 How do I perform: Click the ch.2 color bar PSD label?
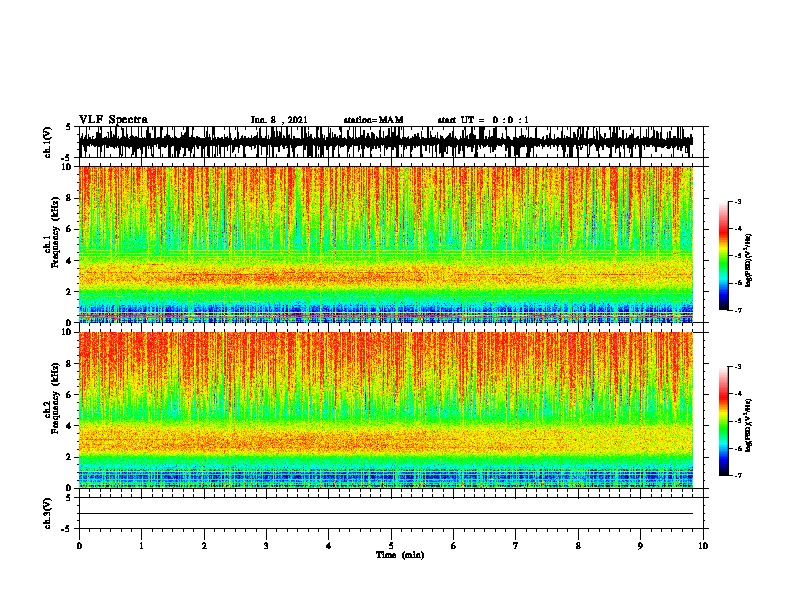click(748, 425)
